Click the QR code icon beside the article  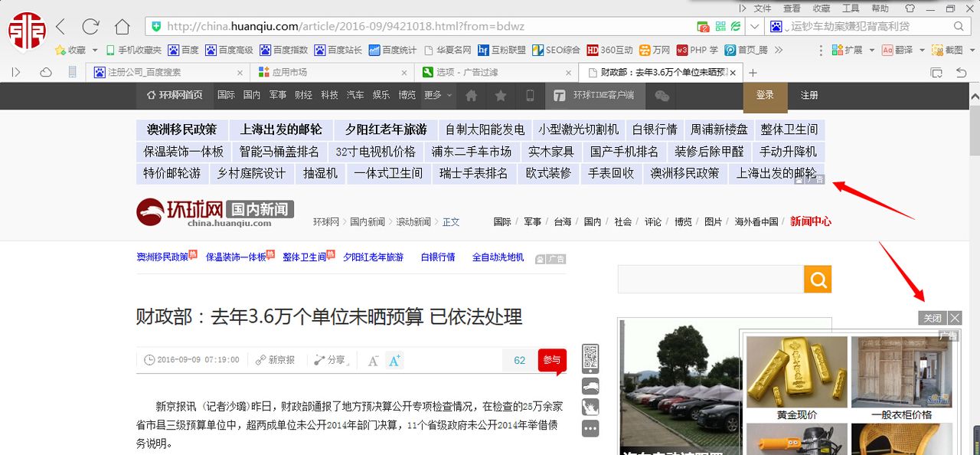tap(590, 357)
